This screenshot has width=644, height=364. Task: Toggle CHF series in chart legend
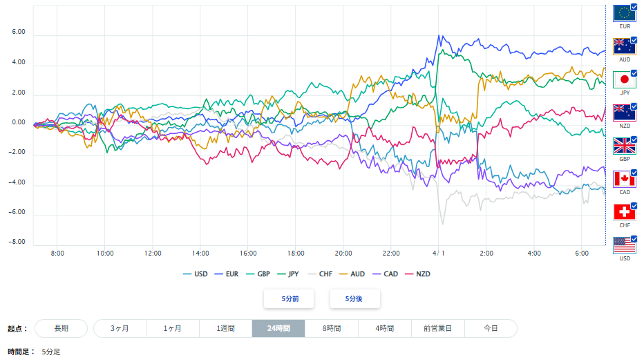click(320, 274)
